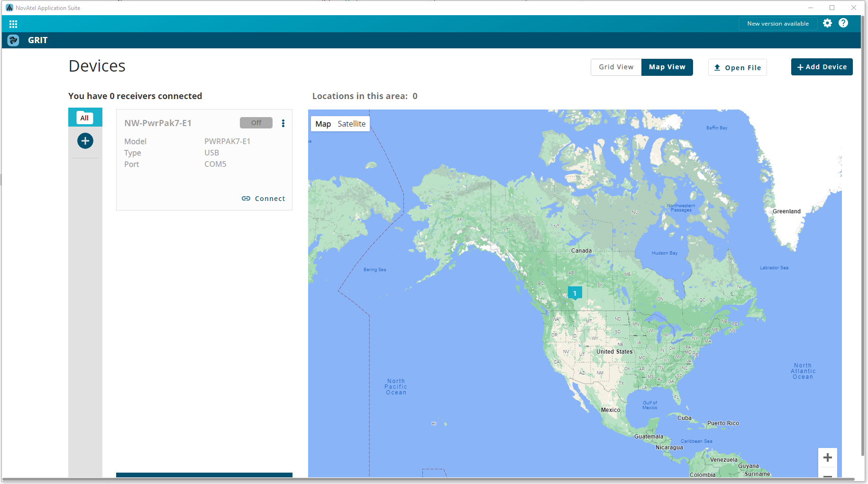868x484 pixels.
Task: Open settings with the gear icon
Action: click(827, 23)
